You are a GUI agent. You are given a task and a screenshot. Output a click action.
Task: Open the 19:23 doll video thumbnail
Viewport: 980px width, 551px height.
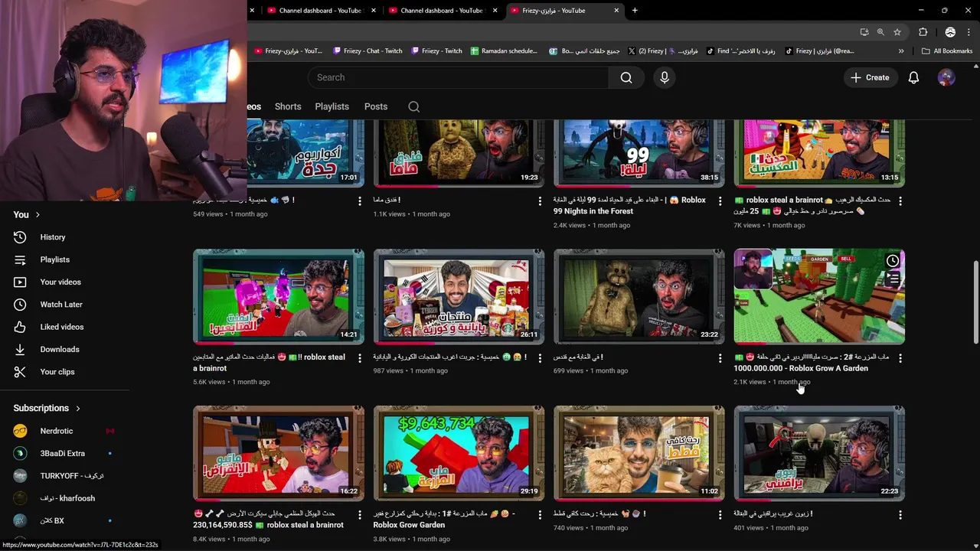(459, 153)
